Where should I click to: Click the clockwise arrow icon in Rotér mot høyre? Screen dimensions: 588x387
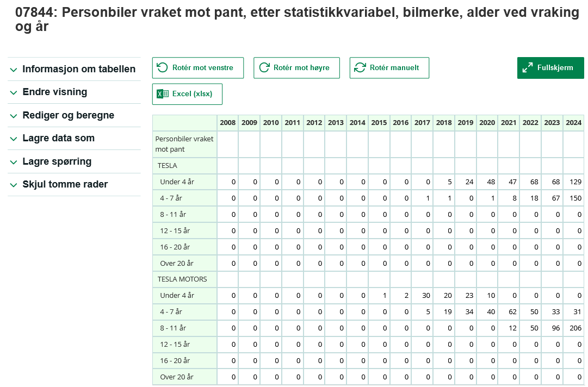click(x=265, y=67)
